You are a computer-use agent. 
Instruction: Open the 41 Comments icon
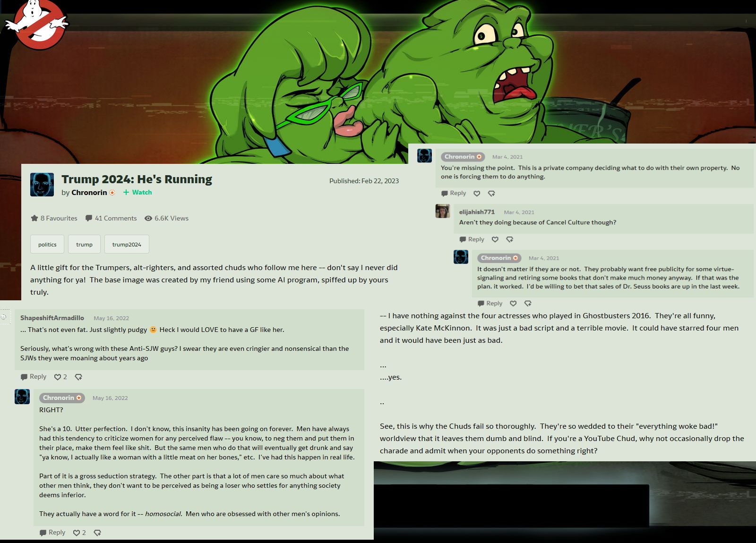(89, 218)
